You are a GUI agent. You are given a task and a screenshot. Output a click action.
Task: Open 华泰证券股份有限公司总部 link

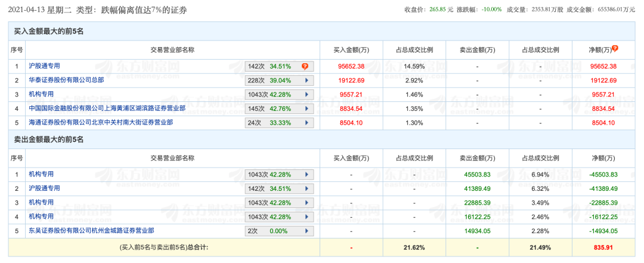(x=66, y=80)
